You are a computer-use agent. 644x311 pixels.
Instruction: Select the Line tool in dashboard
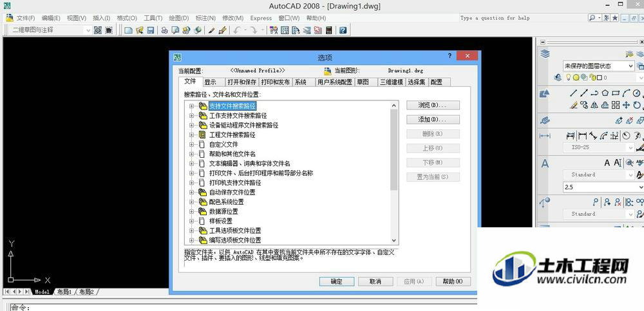point(573,93)
